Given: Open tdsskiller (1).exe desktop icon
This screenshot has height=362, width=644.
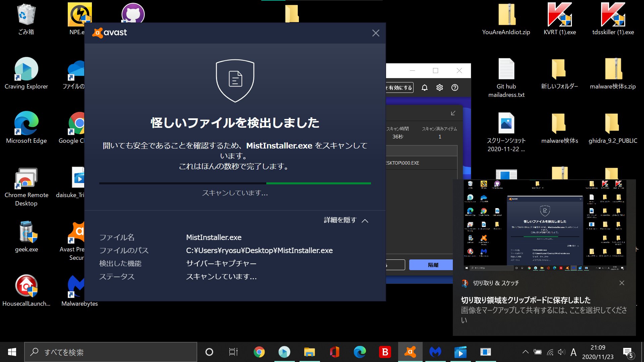Looking at the screenshot, I should tap(613, 19).
